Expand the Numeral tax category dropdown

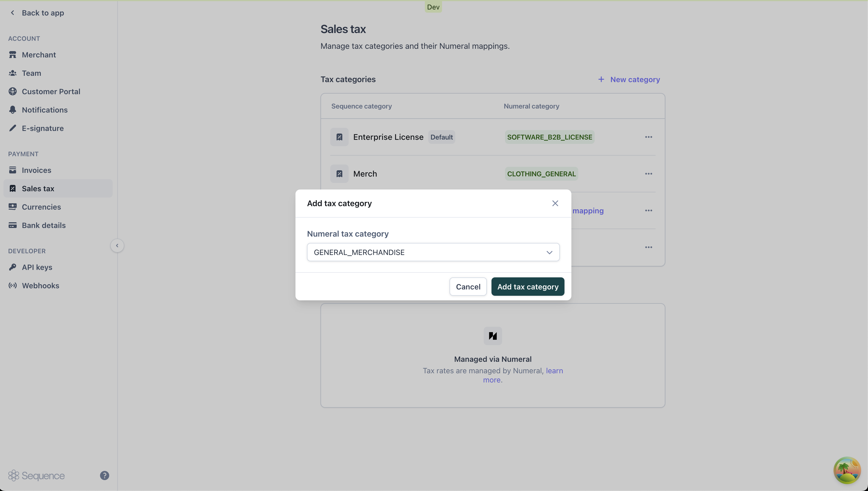pos(433,252)
